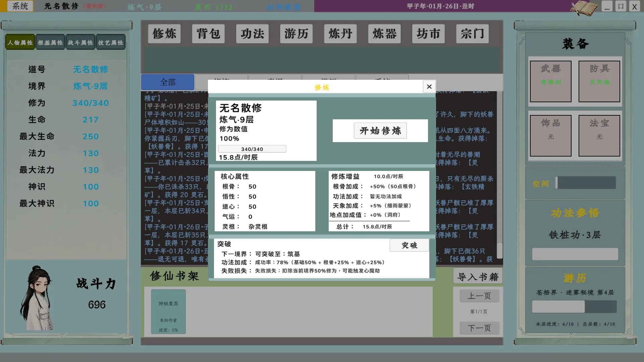Screen dimensions: 644x362
Task: Click the 根骨加成 +50% line
Action: pyautogui.click(x=374, y=186)
